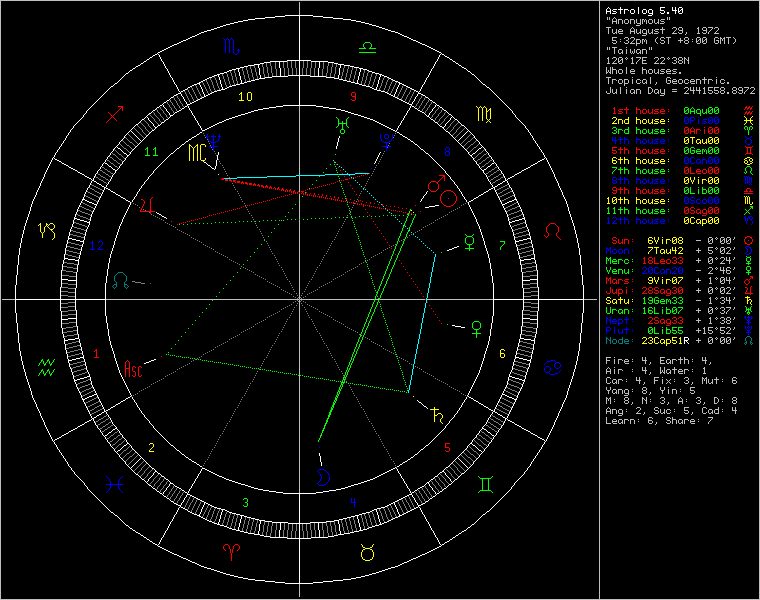Viewport: 760px width, 600px height.
Task: Click the Venus symbol inside the wheel
Action: click(480, 326)
